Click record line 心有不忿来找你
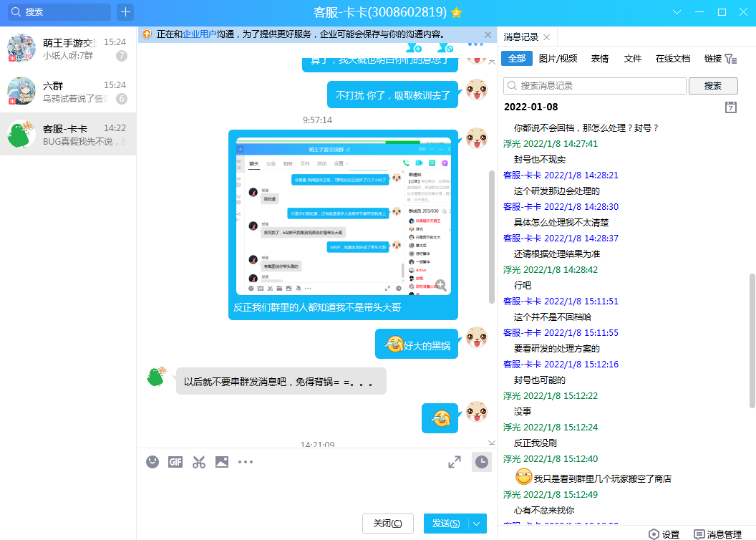 tap(544, 510)
